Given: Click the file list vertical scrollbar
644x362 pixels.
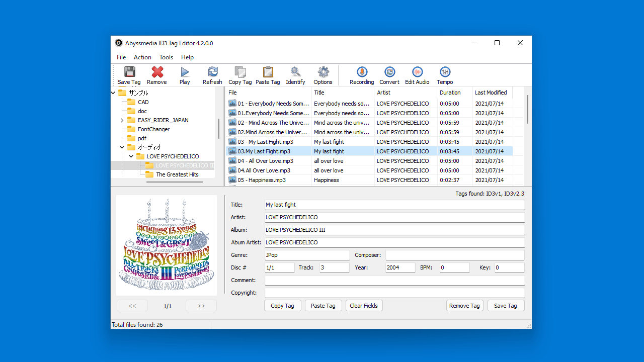Looking at the screenshot, I should [x=528, y=109].
